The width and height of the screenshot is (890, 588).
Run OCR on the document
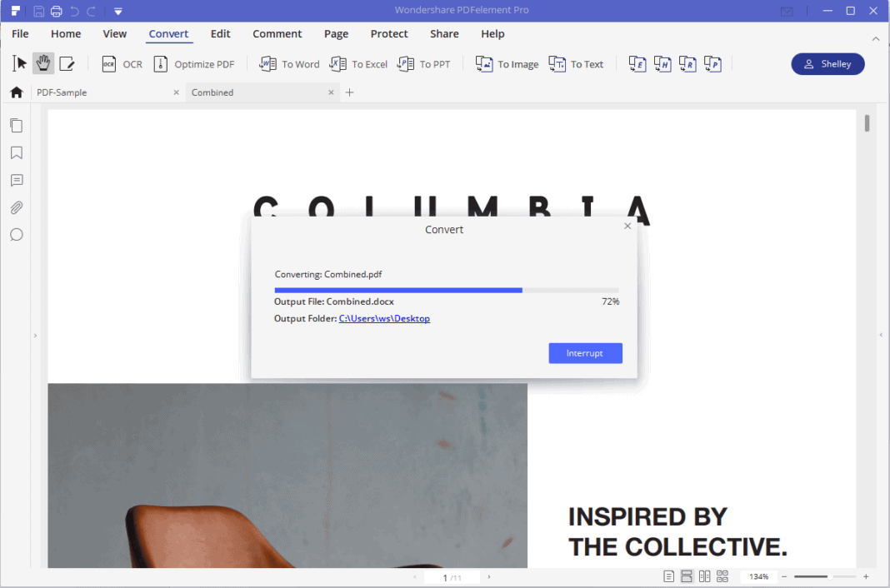[x=122, y=63]
